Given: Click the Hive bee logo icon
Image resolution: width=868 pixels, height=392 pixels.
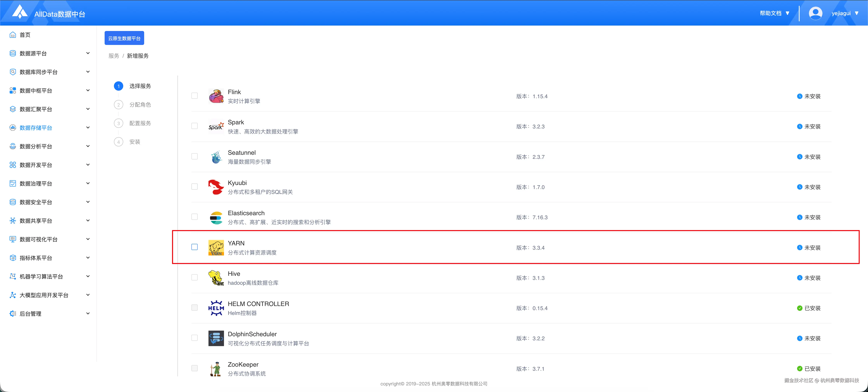Looking at the screenshot, I should 216,278.
